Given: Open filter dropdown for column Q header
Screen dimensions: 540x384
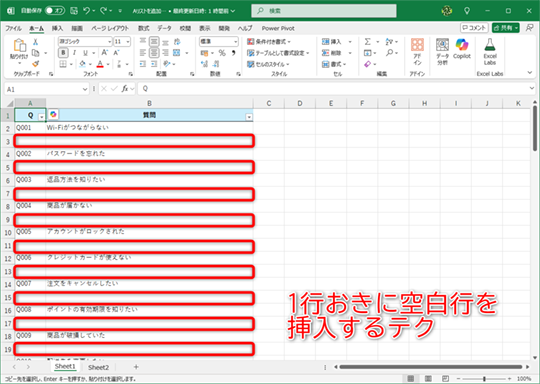Looking at the screenshot, I should coord(42,117).
